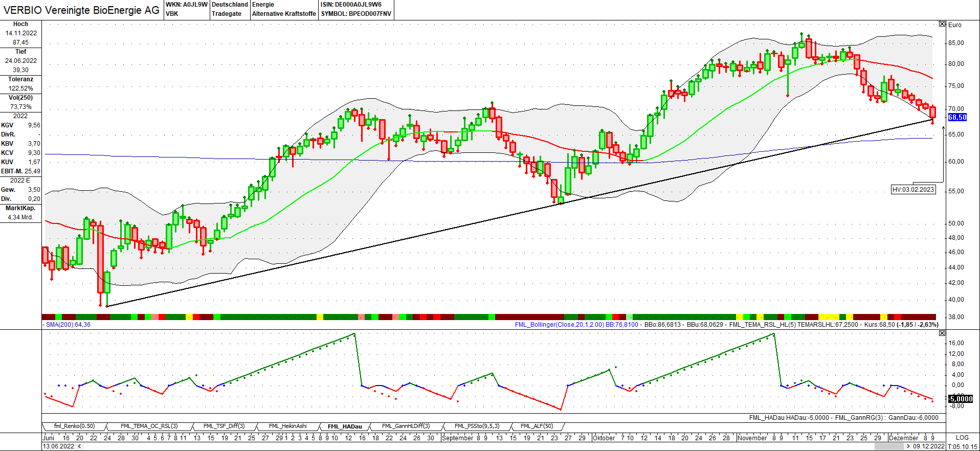Screen dimensions: 980x451
Task: Close the main price chart panel
Action: [942, 24]
